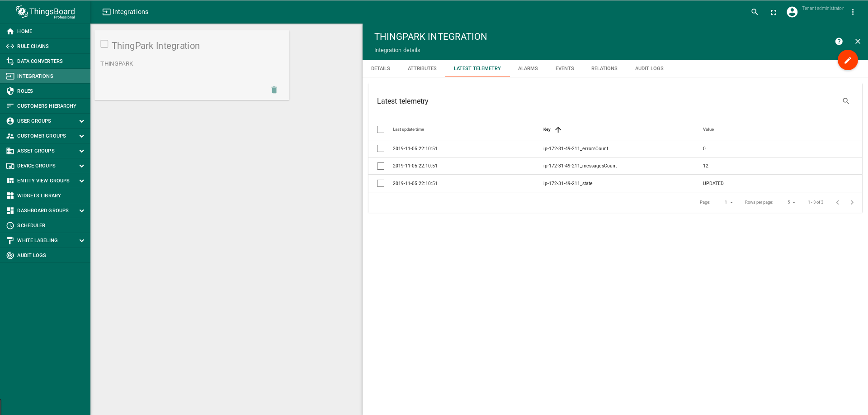This screenshot has height=415, width=868.
Task: Click the White Labeling paint-roller icon
Action: (10, 240)
